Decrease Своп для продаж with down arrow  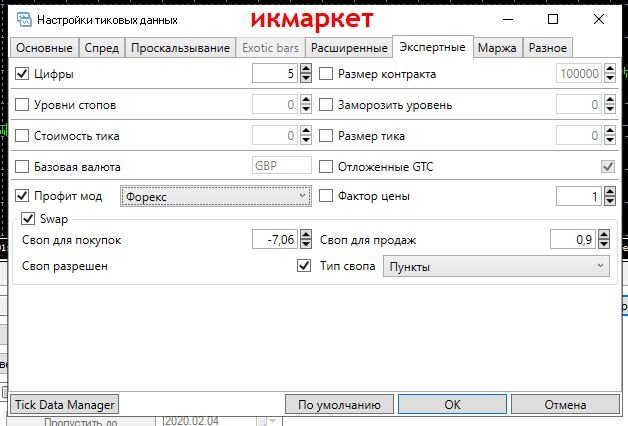(604, 244)
